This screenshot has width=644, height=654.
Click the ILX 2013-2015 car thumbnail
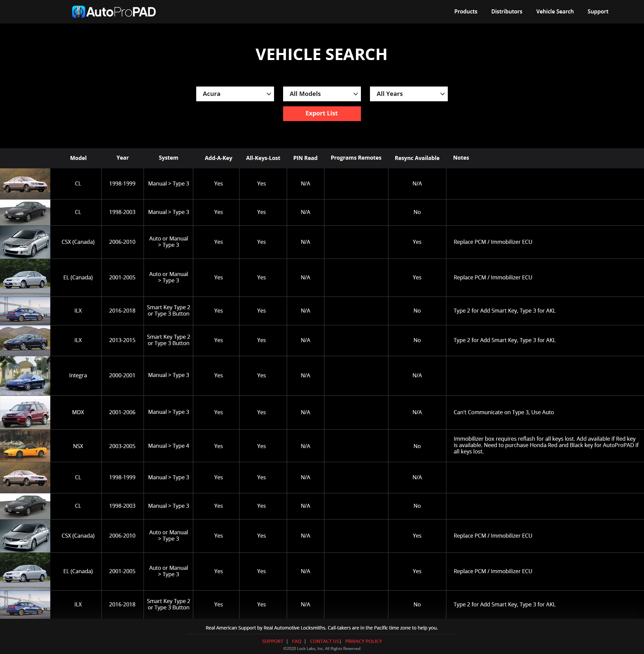(25, 340)
